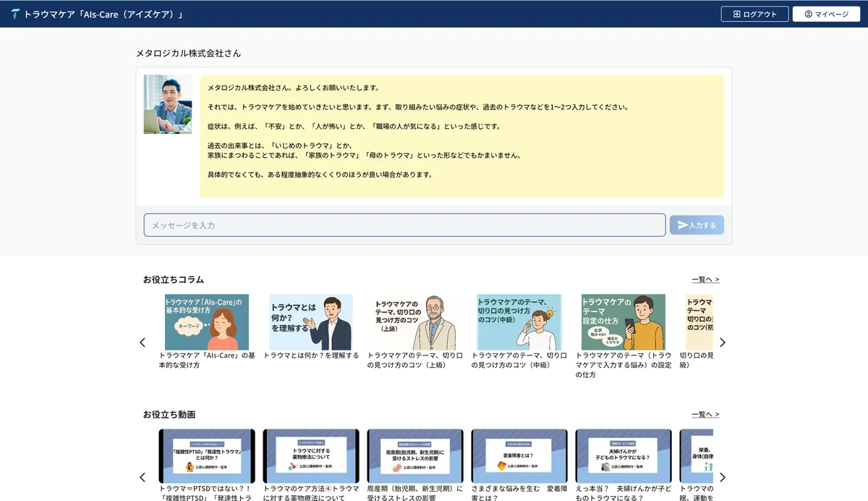Click the right arrow of the video carousel
The width and height of the screenshot is (868, 501).
[x=722, y=477]
